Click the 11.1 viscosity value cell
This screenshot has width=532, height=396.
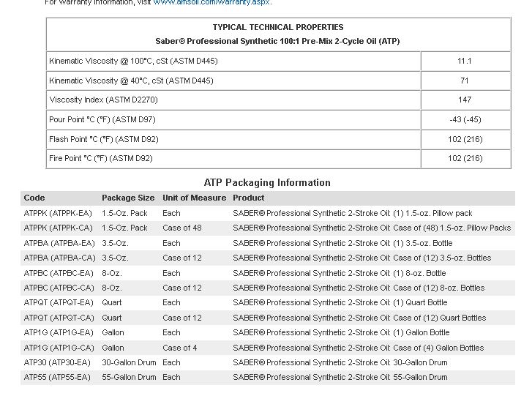(x=464, y=61)
